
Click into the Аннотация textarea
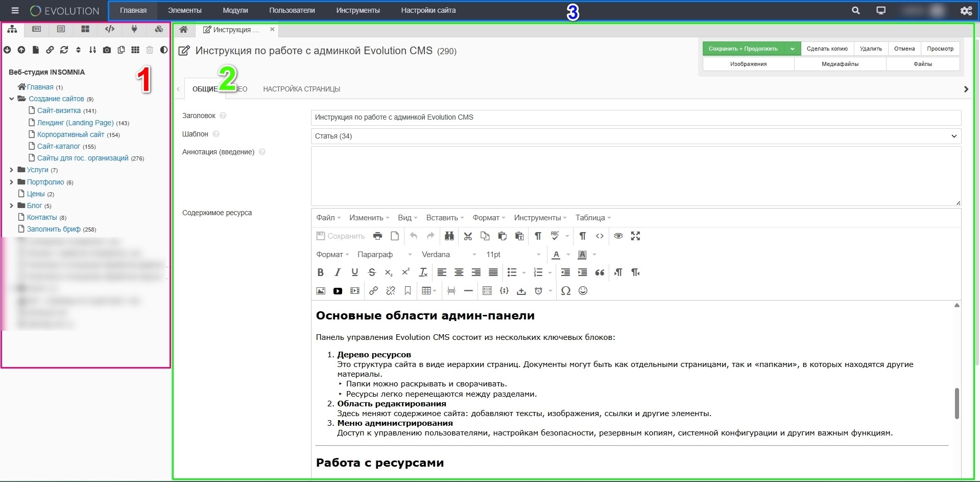click(636, 176)
